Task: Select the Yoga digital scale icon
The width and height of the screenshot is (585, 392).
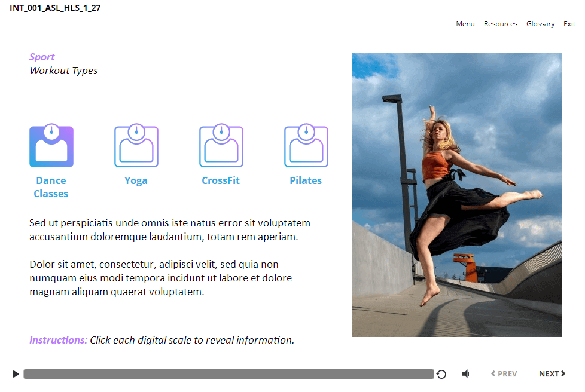Action: [x=136, y=146]
